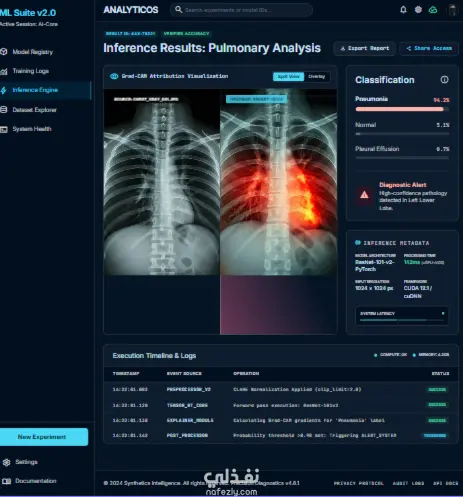Image resolution: width=463 pixels, height=497 pixels.
Task: Click the Pleural Effusion probability bar
Action: 402,158
